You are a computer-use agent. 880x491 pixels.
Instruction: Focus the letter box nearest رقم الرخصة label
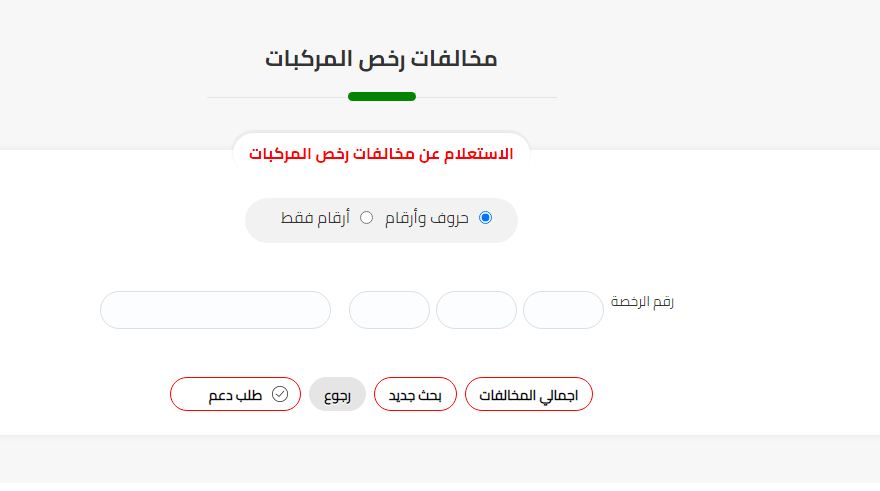563,310
